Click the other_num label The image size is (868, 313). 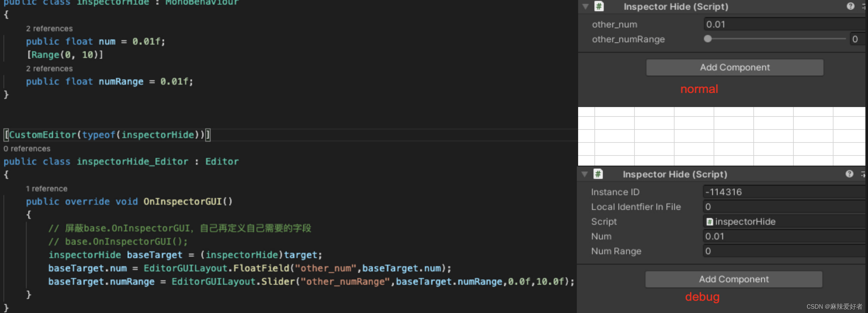pyautogui.click(x=614, y=25)
